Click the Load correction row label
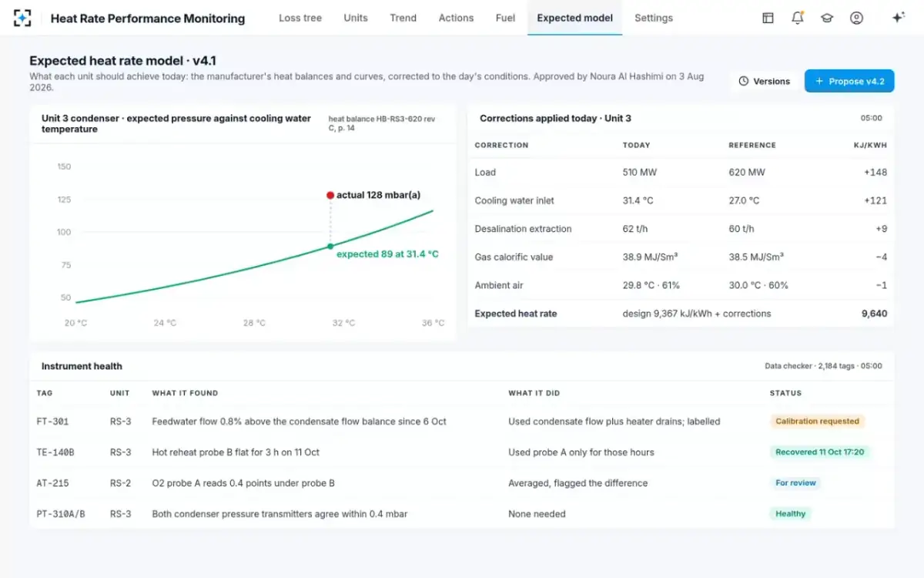Screen dimensions: 924x578 click(x=485, y=173)
